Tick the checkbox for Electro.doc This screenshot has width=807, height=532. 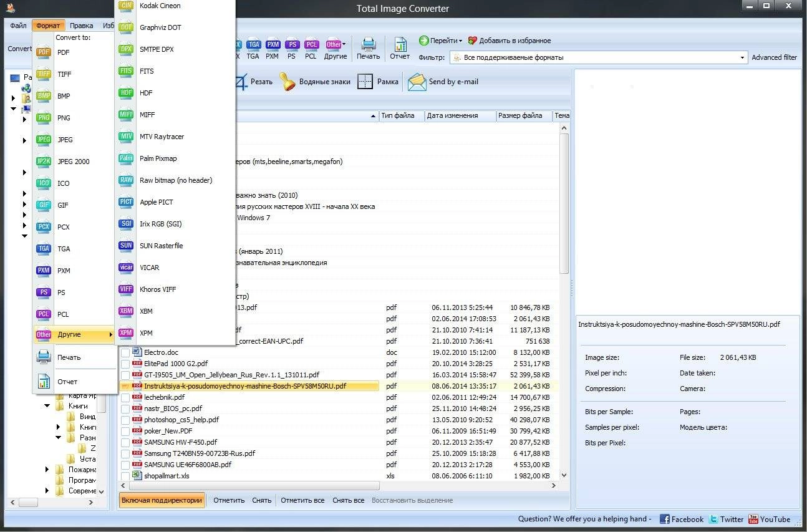[x=125, y=353]
